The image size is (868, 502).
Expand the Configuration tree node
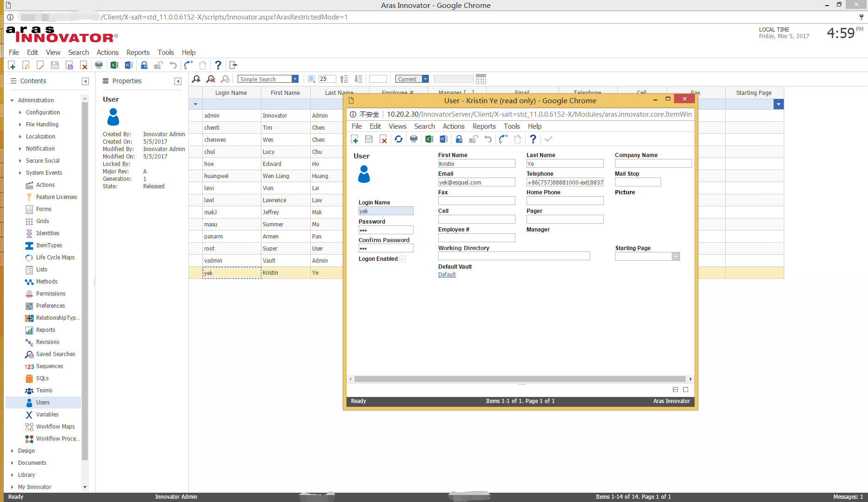(x=20, y=112)
